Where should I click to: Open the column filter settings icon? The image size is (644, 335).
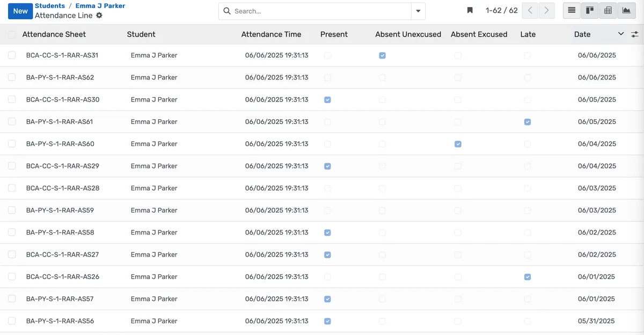(634, 34)
